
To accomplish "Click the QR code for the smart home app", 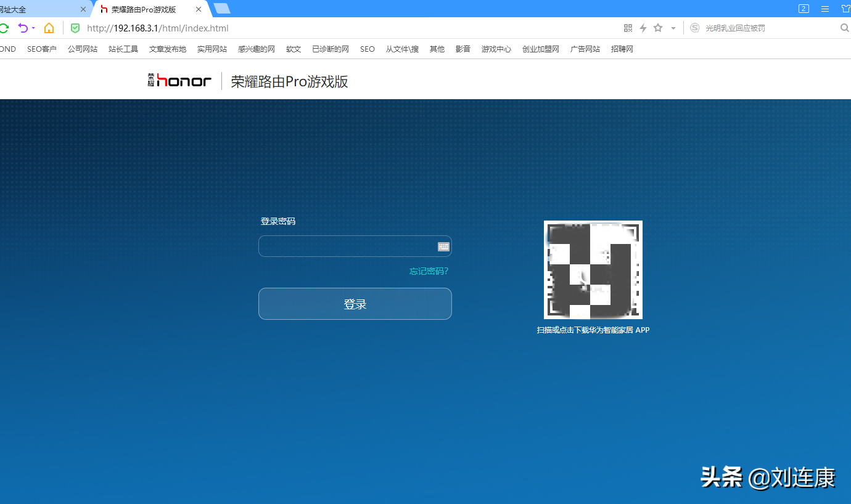I will pyautogui.click(x=593, y=270).
